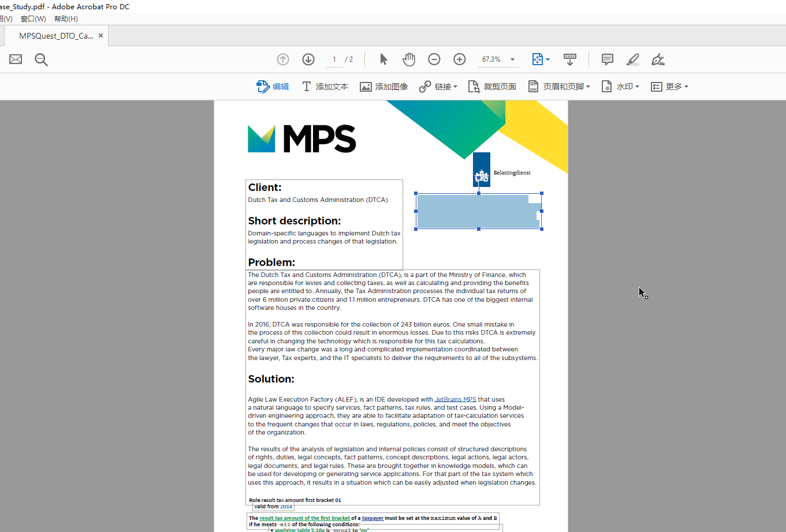
Task: Go to next page with down arrow
Action: pyautogui.click(x=308, y=59)
